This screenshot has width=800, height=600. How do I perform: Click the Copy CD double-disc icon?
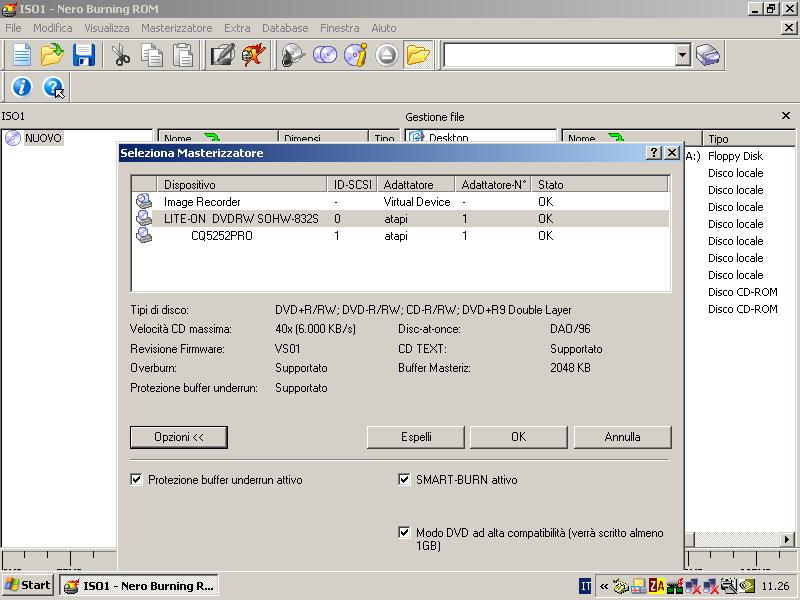[x=324, y=55]
